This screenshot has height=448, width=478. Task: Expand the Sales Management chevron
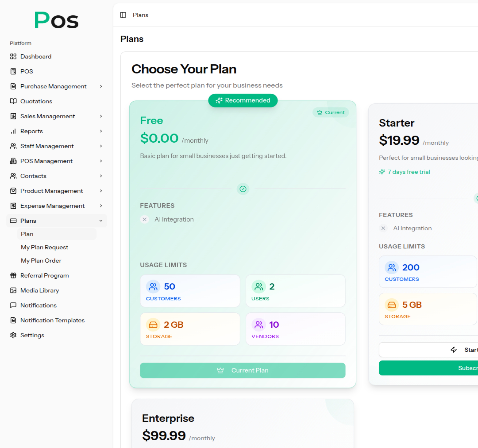(x=101, y=116)
